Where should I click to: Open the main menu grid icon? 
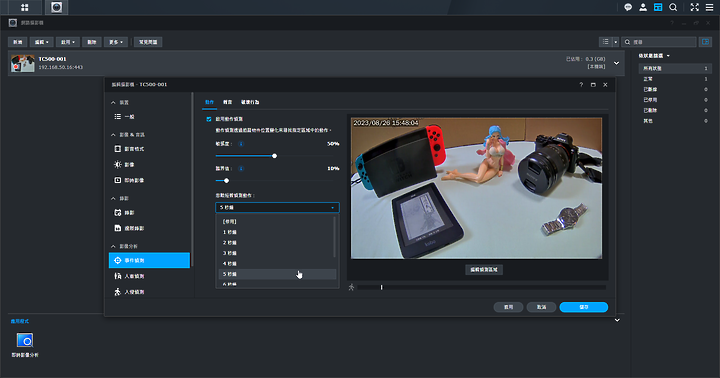pos(25,7)
